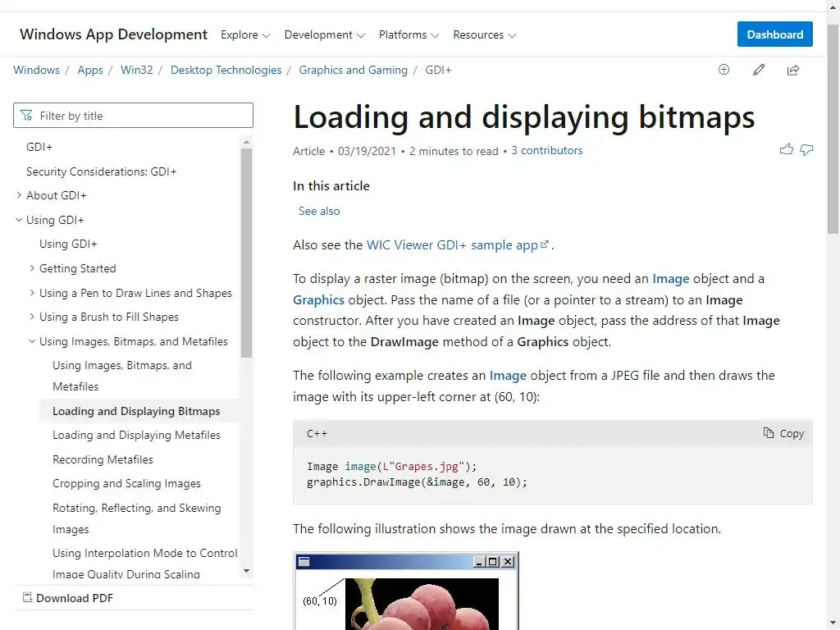Select GDI+ in the table of contents
The width and height of the screenshot is (840, 630).
point(39,147)
